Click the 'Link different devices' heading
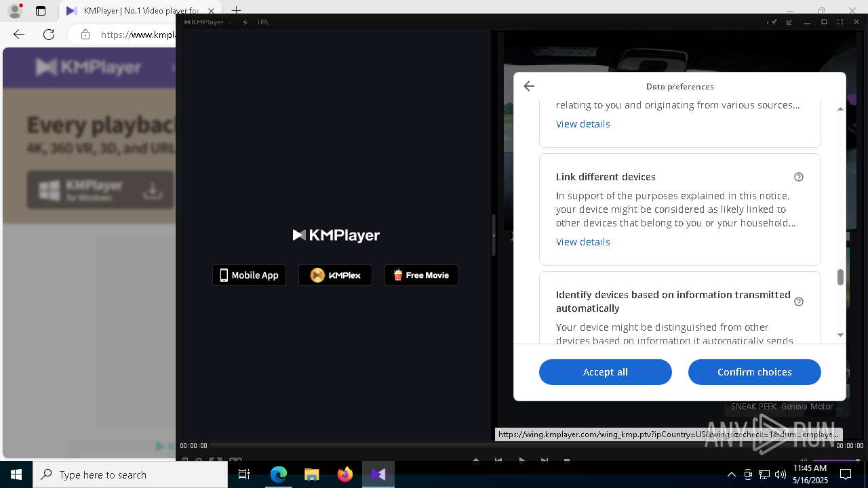The width and height of the screenshot is (868, 488). coord(606,177)
